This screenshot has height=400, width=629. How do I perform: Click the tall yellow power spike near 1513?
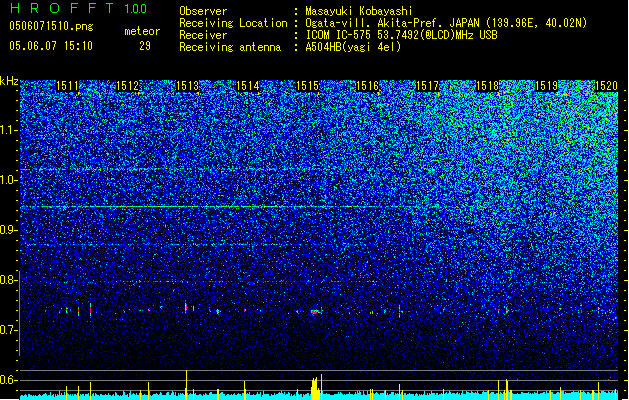186,384
